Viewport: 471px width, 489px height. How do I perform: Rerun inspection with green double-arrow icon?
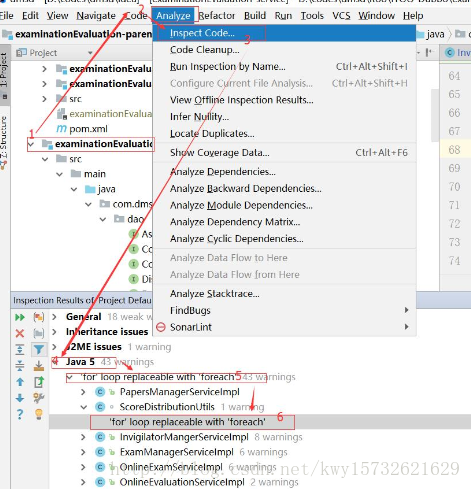tap(20, 317)
